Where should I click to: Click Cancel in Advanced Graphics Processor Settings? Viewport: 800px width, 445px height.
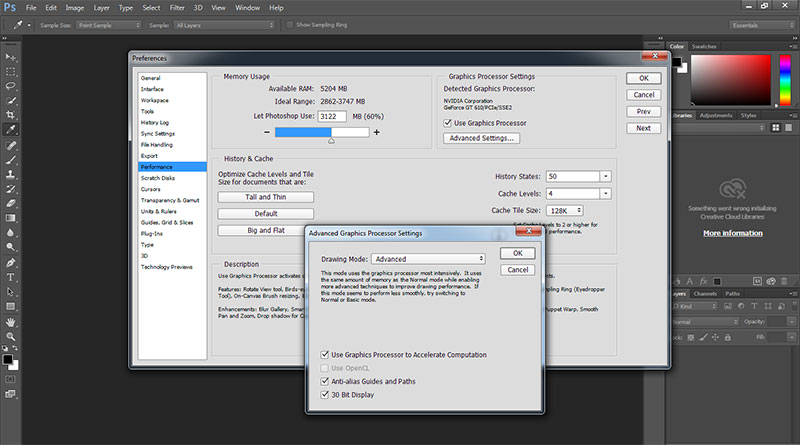pos(517,270)
